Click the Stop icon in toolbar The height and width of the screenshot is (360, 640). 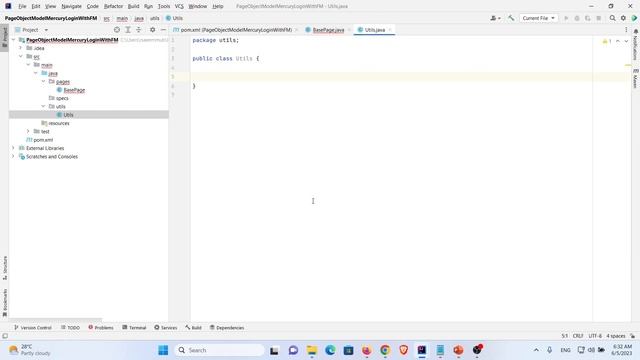coord(599,18)
